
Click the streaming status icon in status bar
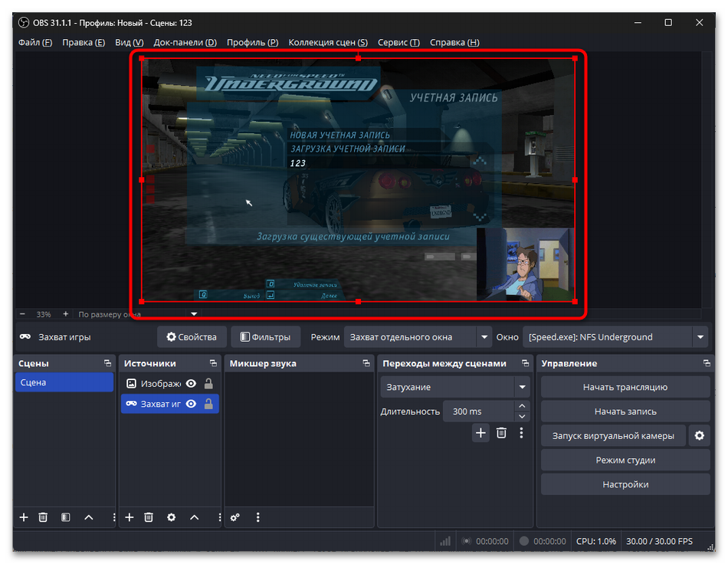point(467,541)
